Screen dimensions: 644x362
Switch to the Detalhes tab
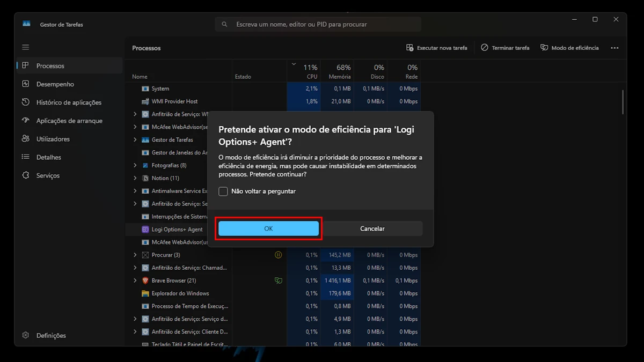click(48, 157)
